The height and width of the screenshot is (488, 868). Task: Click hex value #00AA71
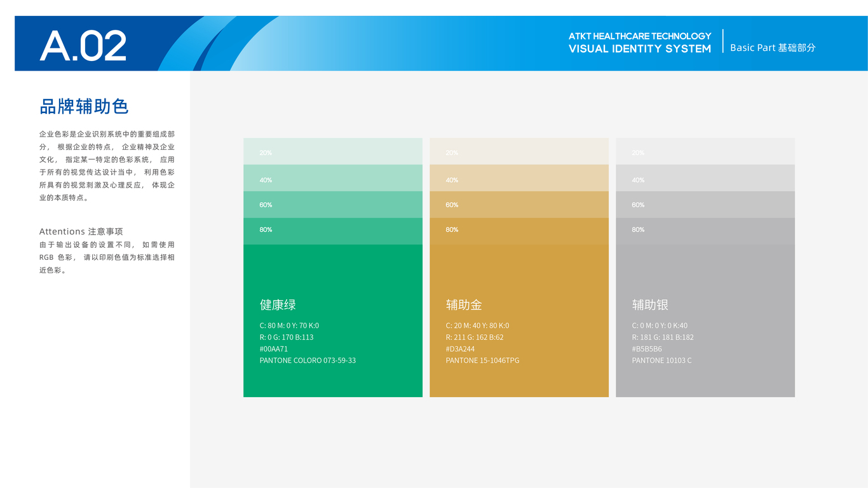tap(274, 349)
